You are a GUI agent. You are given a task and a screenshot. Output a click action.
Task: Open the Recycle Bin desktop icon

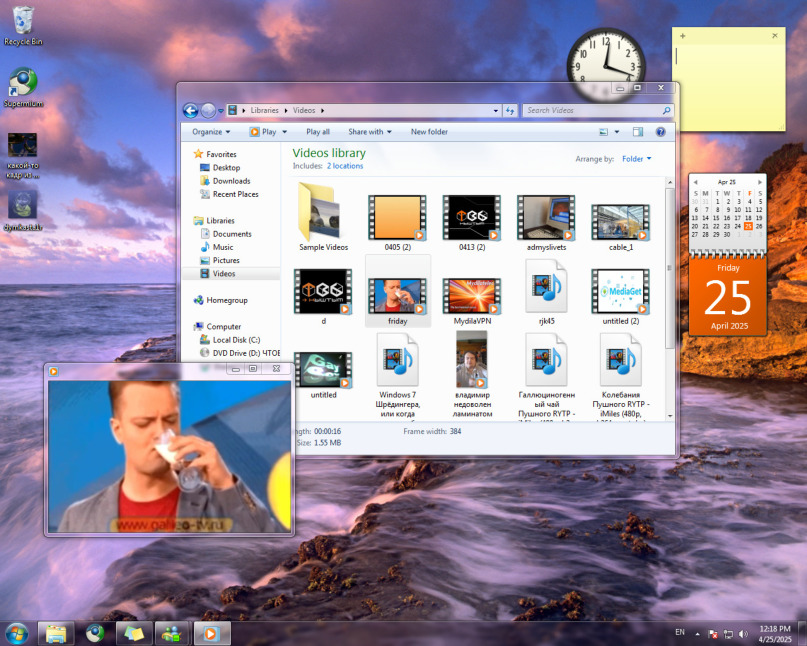click(x=22, y=20)
